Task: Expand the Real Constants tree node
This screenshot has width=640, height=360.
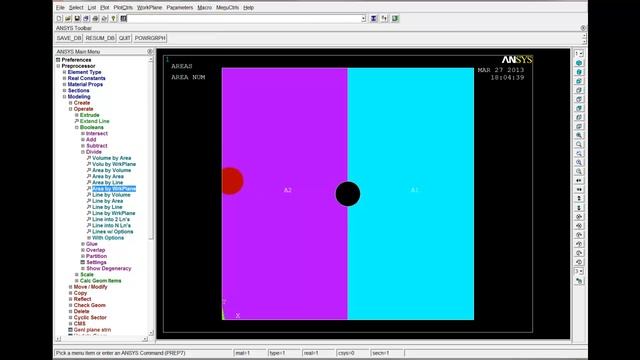Action: click(x=64, y=78)
